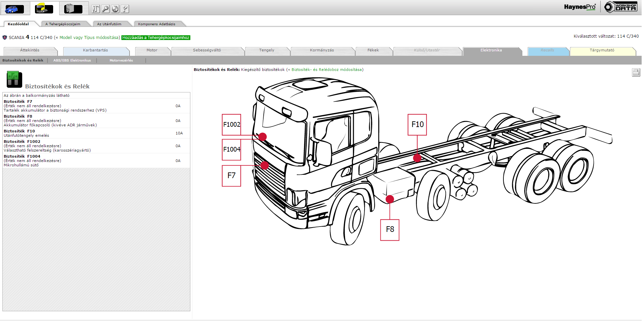Select the yellow truck vehicle icon
644x321 pixels.
pyautogui.click(x=44, y=9)
